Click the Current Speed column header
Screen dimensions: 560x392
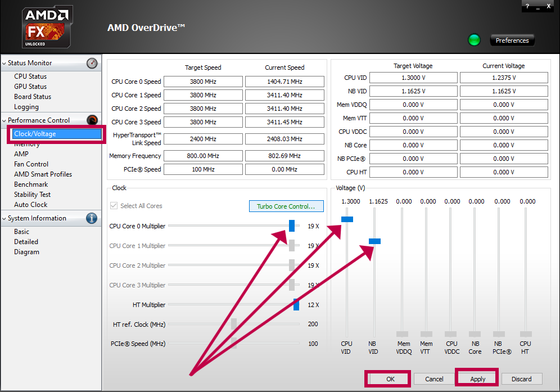click(284, 67)
